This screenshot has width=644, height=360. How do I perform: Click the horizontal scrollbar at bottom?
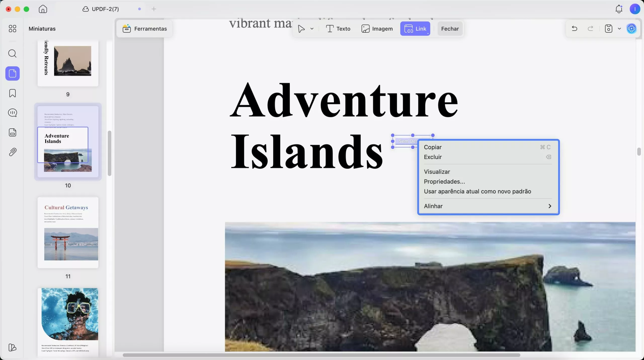(x=321, y=355)
